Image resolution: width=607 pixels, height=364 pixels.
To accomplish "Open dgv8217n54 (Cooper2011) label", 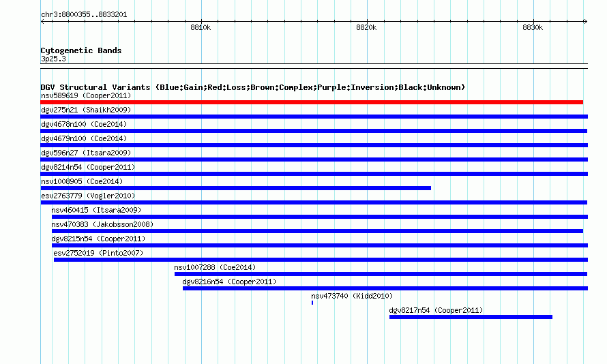I will point(436,310).
